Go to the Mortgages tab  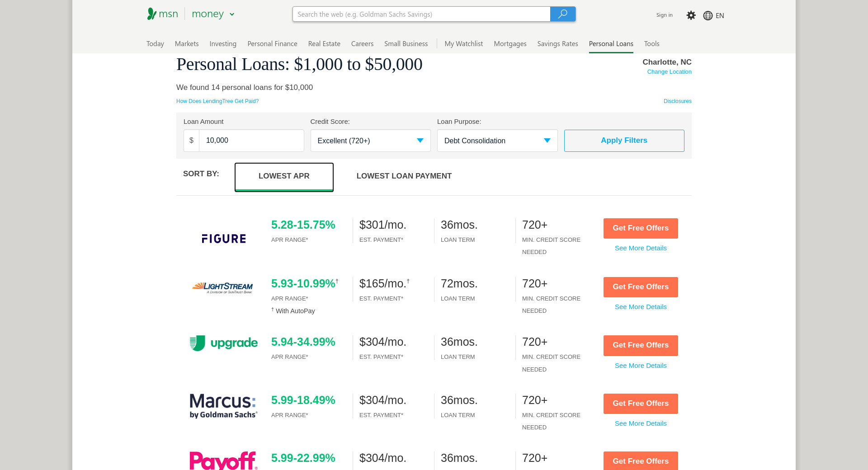pyautogui.click(x=510, y=44)
